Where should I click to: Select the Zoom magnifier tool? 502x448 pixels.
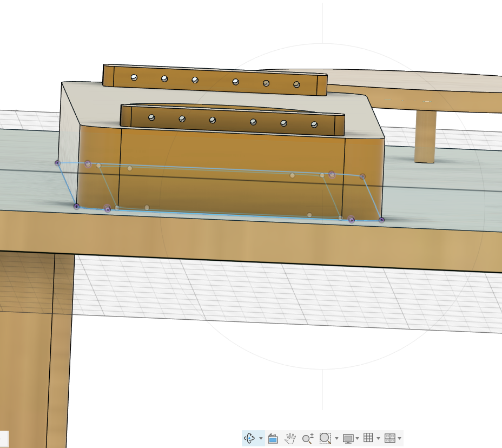(x=308, y=438)
